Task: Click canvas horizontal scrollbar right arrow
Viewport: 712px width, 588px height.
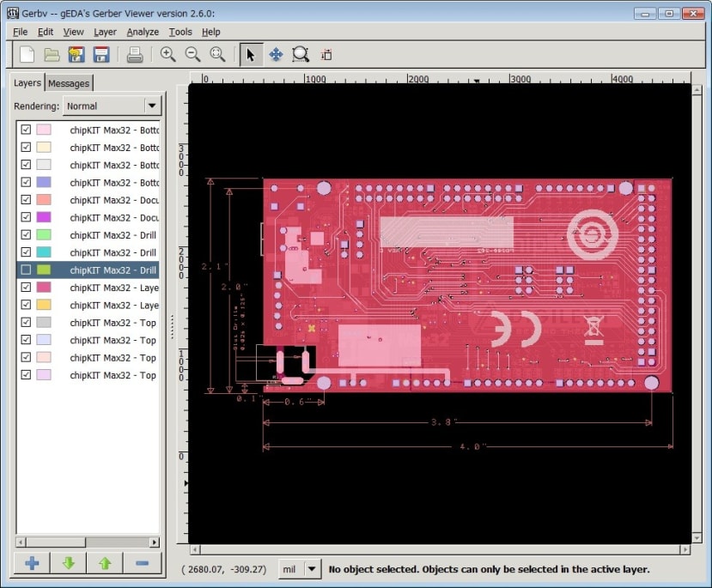Action: tap(685, 549)
